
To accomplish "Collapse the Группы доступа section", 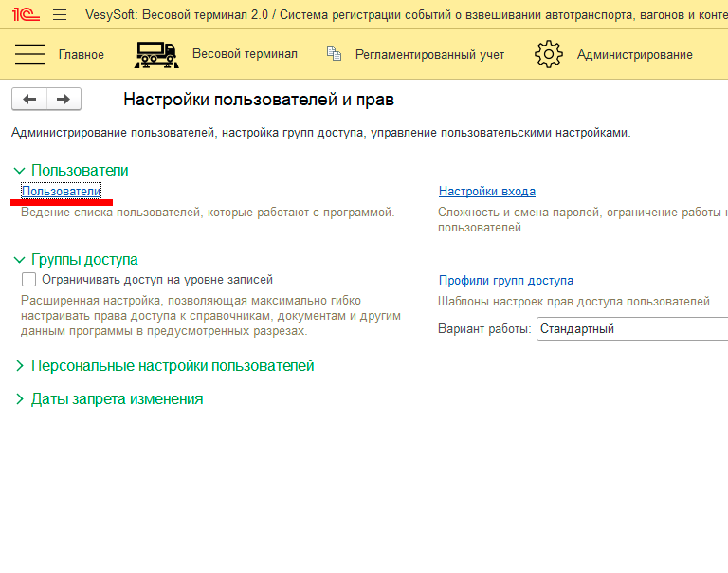I will (20, 260).
